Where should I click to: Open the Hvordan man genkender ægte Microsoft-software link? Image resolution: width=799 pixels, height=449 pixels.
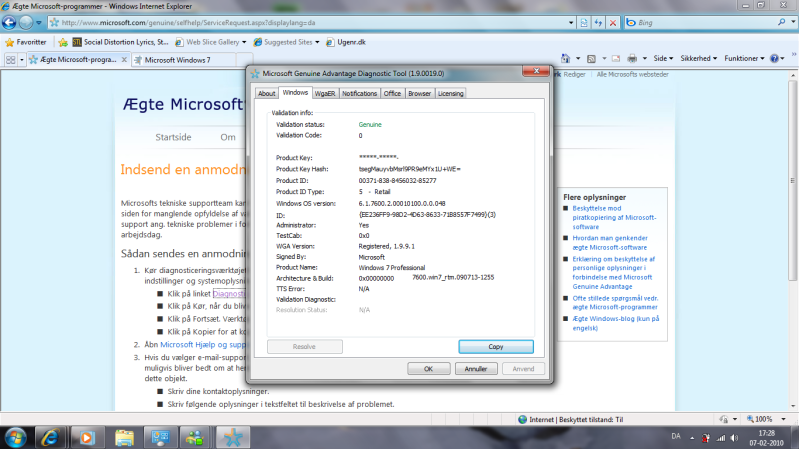[x=610, y=243]
